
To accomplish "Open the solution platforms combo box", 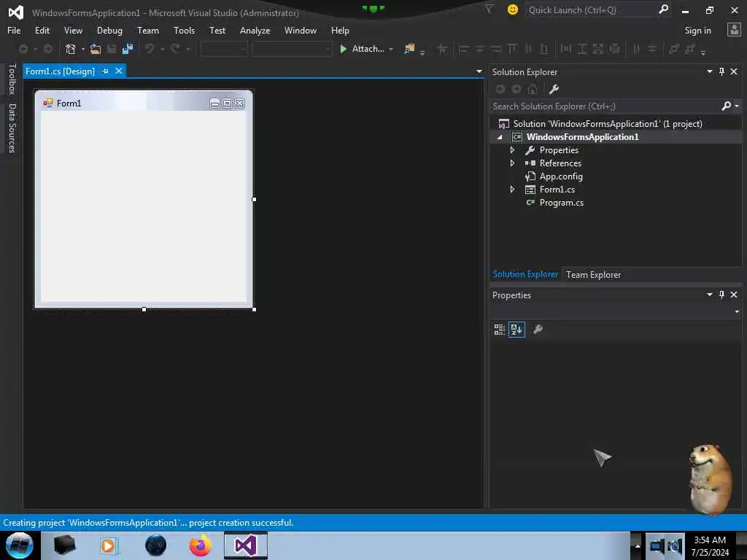I will tap(292, 49).
